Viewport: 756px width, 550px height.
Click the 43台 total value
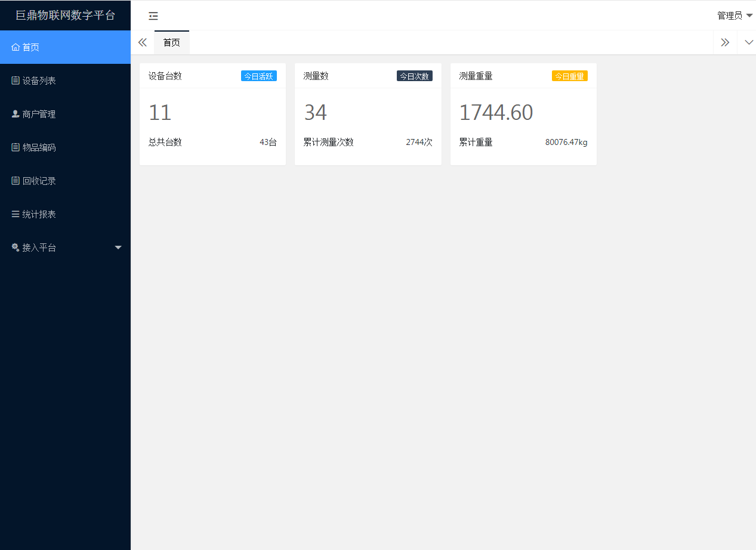[x=269, y=142]
